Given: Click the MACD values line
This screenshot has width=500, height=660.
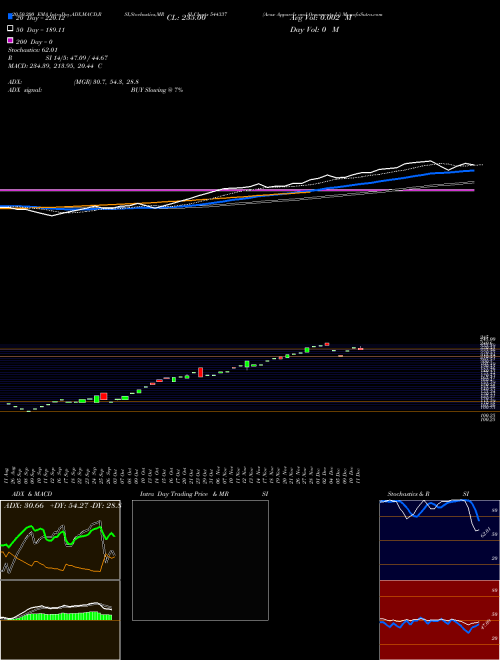Looking at the screenshot, I should tap(55, 66).
